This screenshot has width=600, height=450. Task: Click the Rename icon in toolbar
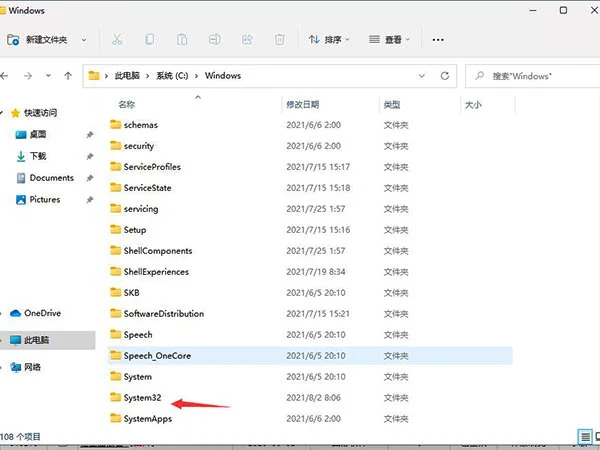[214, 39]
